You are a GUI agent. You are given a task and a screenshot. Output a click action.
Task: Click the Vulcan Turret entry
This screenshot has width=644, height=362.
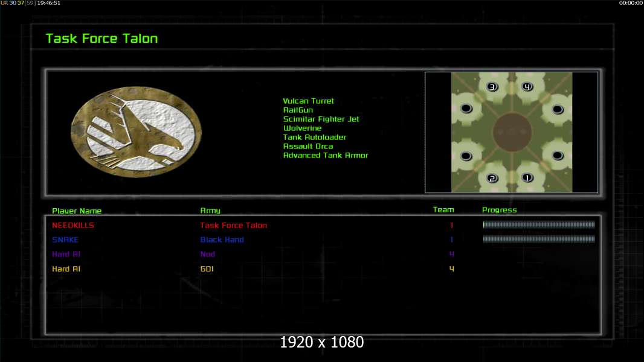click(x=308, y=101)
